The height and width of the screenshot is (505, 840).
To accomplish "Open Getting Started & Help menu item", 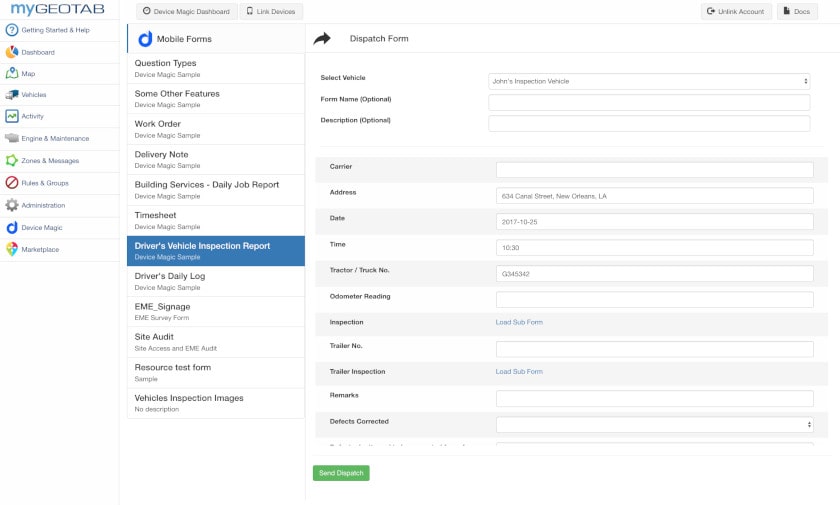I will pos(59,30).
